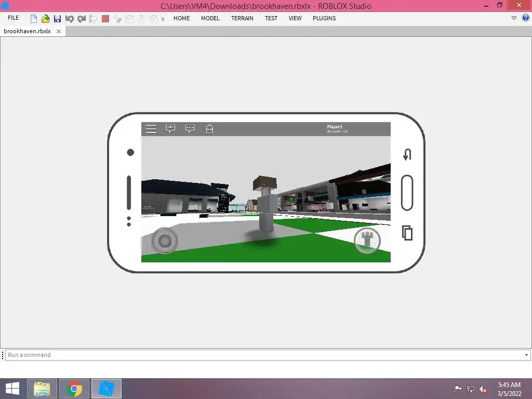The height and width of the screenshot is (399, 532).
Task: Switch to the MODEL ribbon tab
Action: (210, 18)
